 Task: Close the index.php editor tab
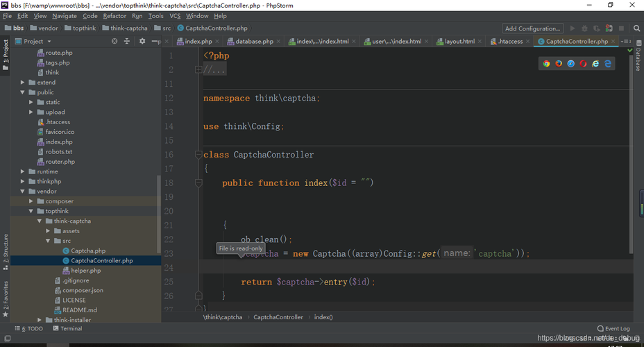(x=217, y=42)
